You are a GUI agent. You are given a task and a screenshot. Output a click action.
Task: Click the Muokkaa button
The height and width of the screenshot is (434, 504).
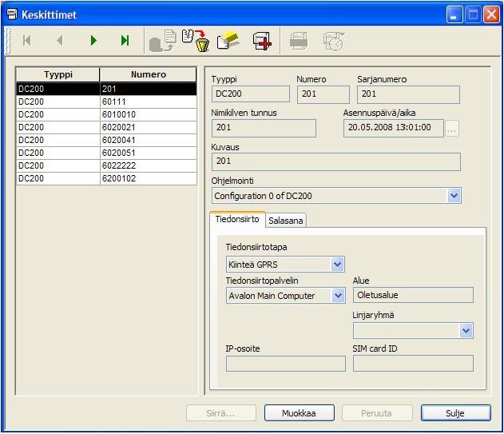pyautogui.click(x=300, y=413)
